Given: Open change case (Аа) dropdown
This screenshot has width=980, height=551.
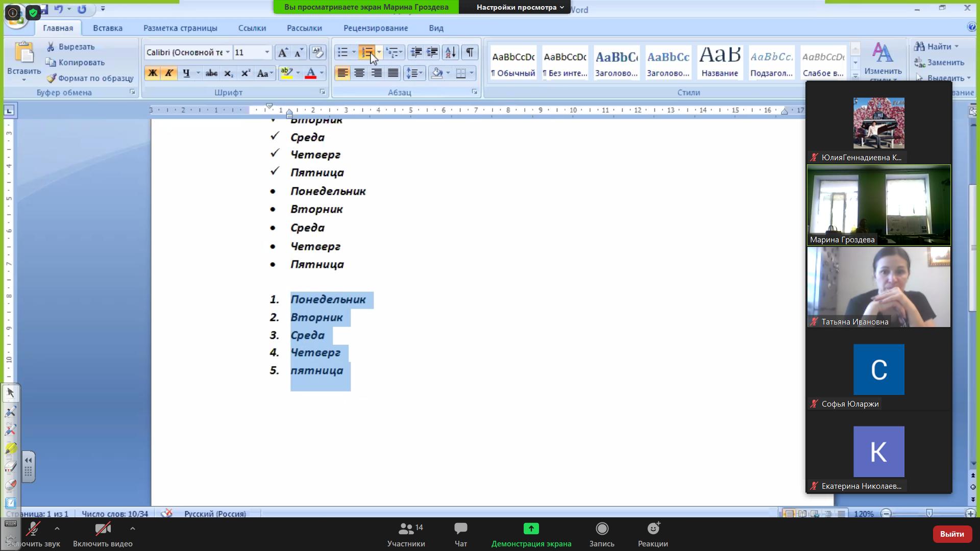Looking at the screenshot, I should pos(264,73).
